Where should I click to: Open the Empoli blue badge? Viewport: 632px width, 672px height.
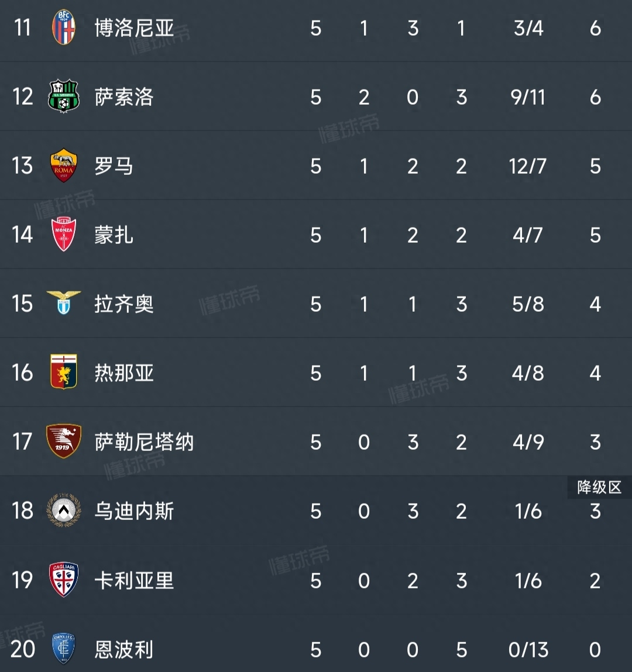point(63,649)
